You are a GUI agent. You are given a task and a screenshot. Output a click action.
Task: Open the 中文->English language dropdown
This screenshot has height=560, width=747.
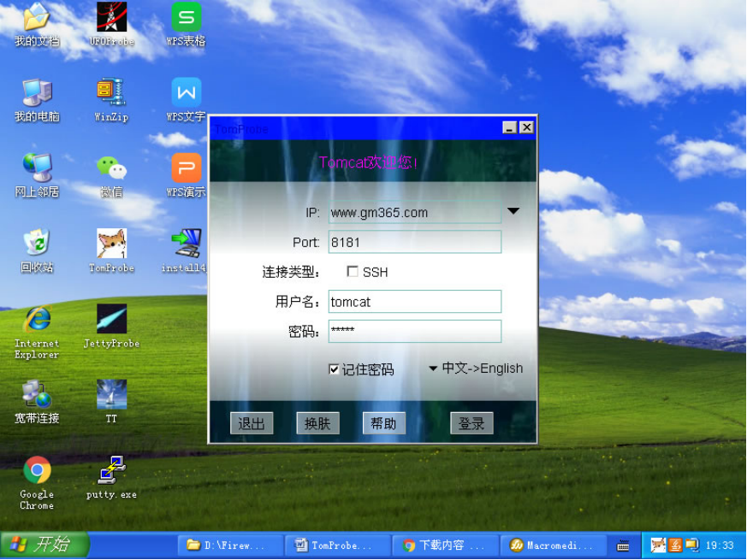tap(476, 368)
